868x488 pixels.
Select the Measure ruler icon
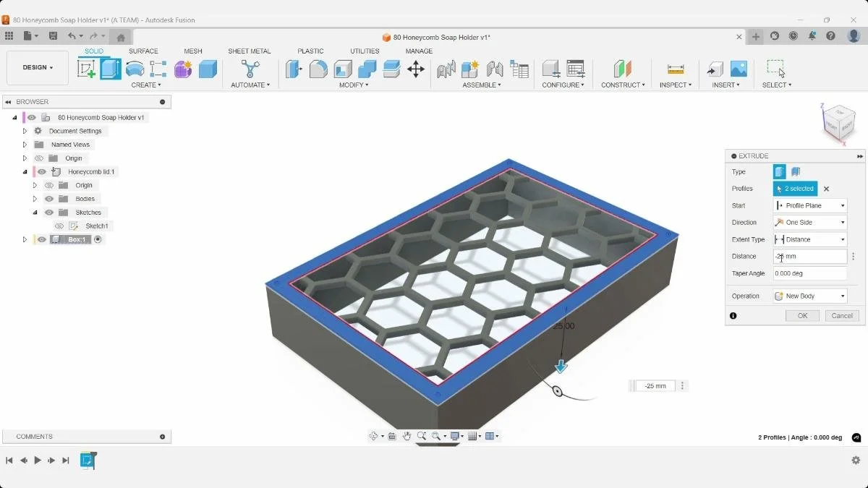point(676,69)
